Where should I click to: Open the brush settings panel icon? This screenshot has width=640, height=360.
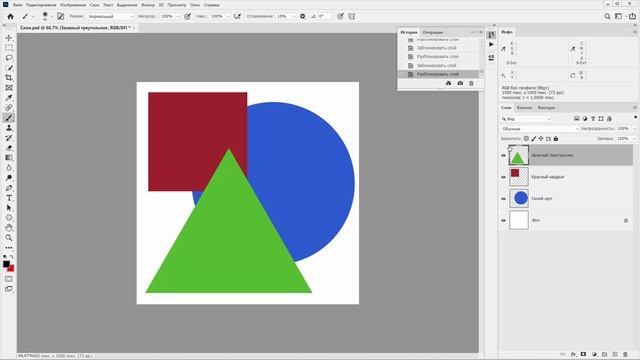tap(60, 16)
